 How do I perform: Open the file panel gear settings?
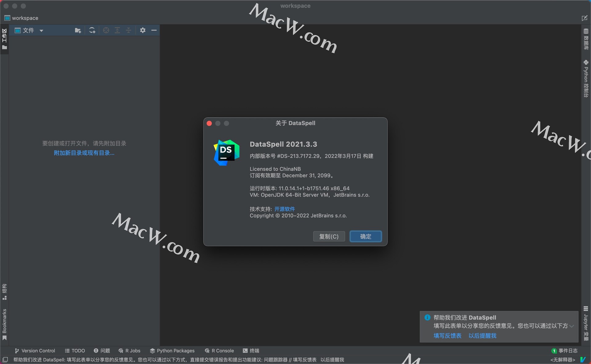tap(143, 30)
